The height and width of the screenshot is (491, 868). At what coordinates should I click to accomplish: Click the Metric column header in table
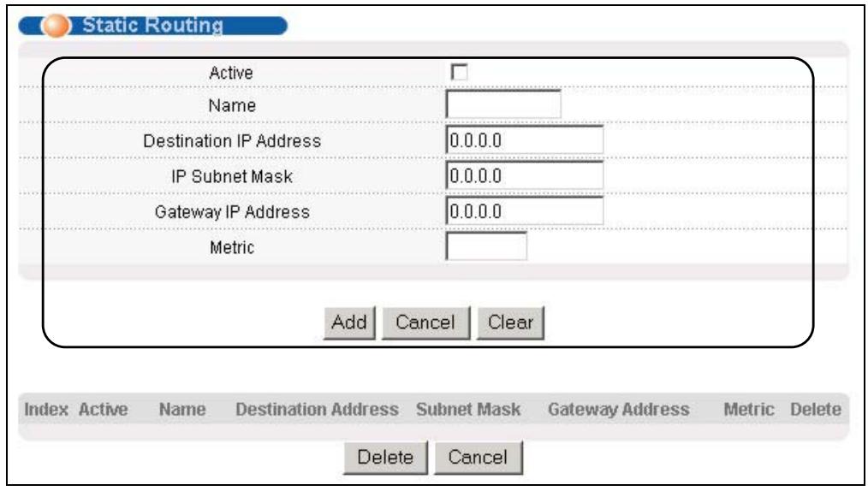tap(749, 410)
